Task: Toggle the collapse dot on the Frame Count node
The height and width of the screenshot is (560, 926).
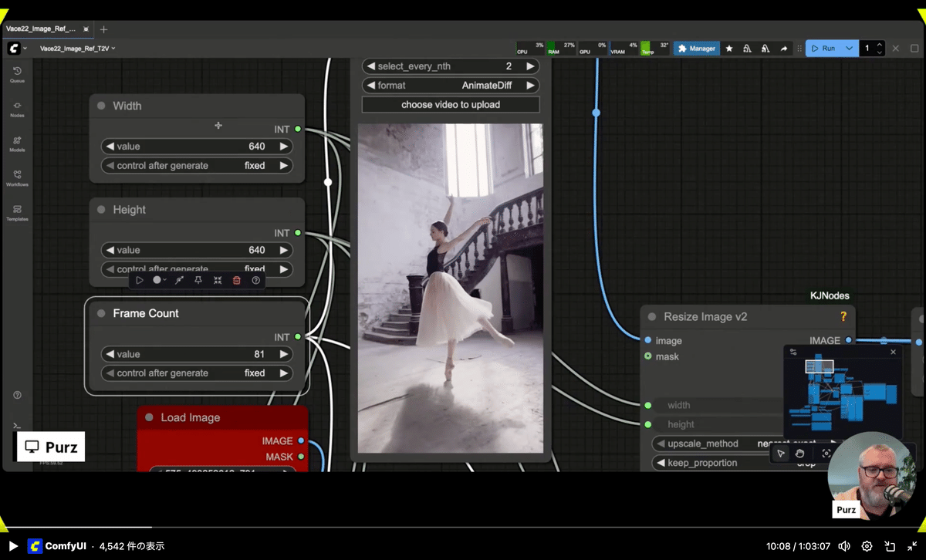Action: (101, 314)
